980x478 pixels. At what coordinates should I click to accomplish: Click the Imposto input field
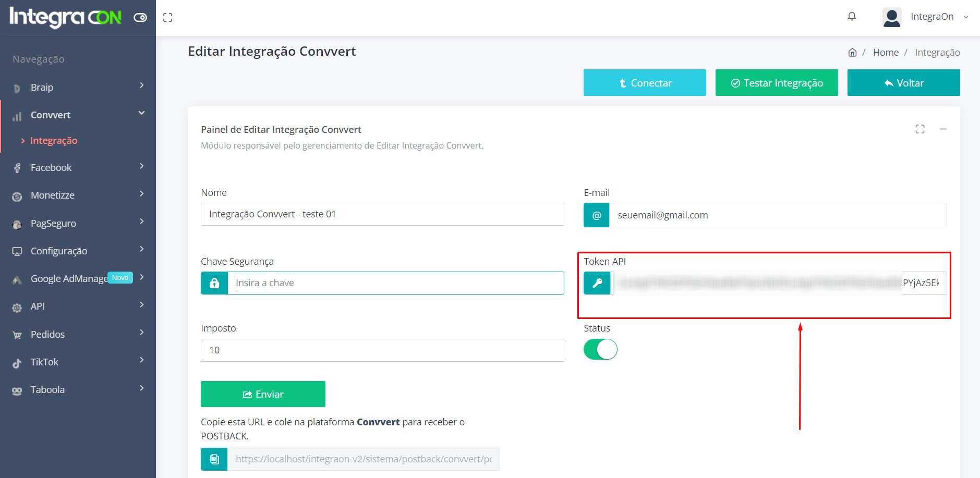tap(382, 350)
